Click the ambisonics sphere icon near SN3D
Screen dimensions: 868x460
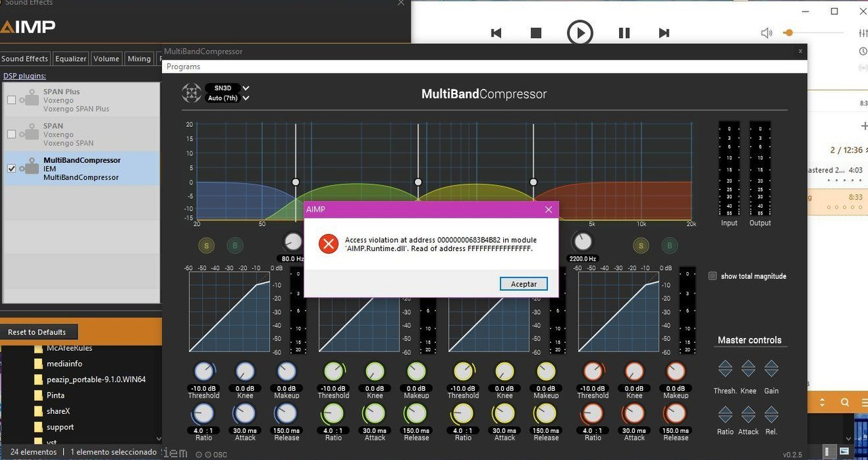tap(191, 93)
